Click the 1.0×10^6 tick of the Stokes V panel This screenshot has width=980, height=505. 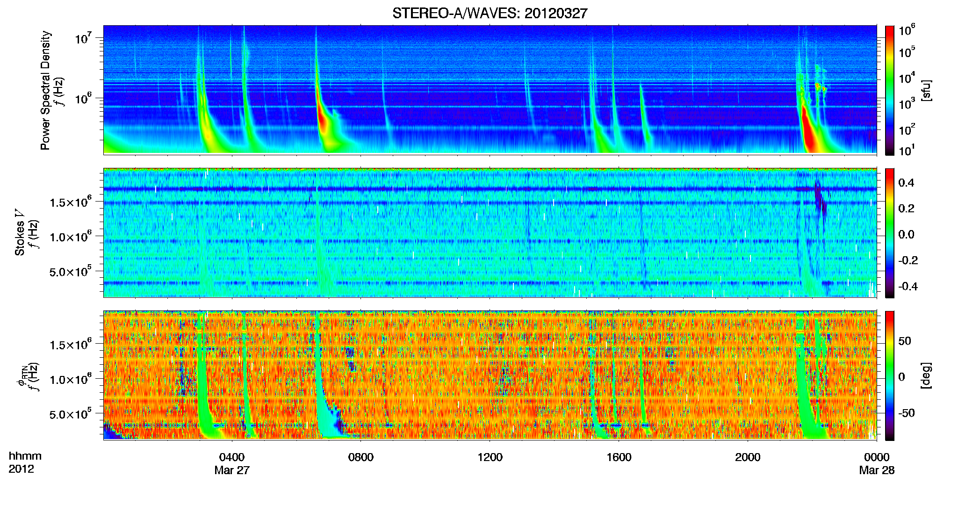point(70,237)
